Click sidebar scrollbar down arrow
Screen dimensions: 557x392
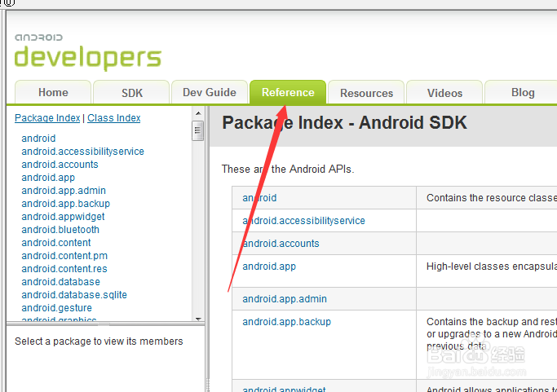[x=198, y=319]
